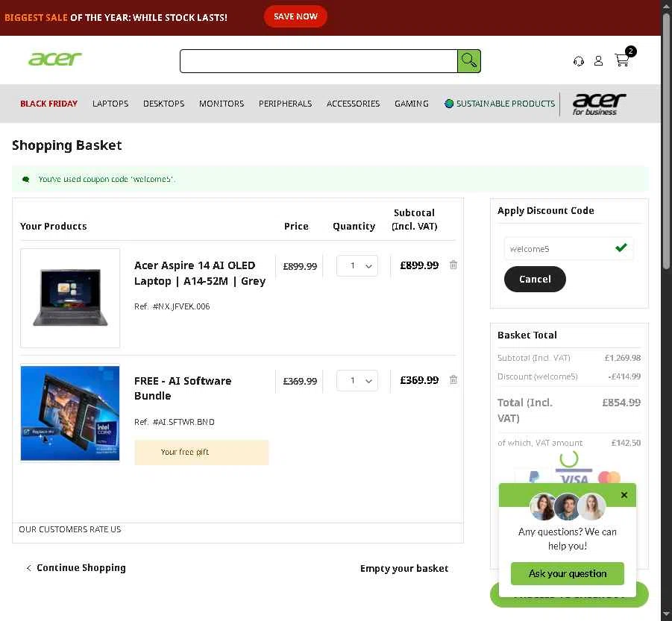Open the Monitors menu
This screenshot has width=672, height=621.
(222, 104)
